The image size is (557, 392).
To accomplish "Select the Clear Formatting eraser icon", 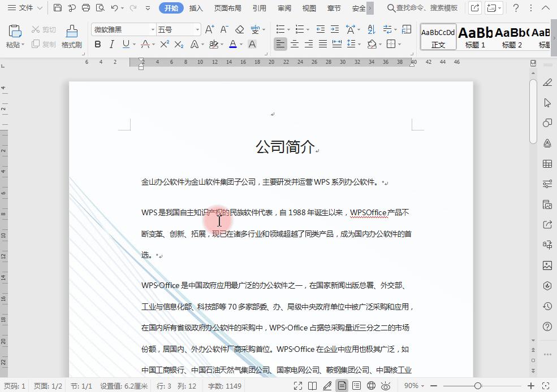I will [x=239, y=28].
